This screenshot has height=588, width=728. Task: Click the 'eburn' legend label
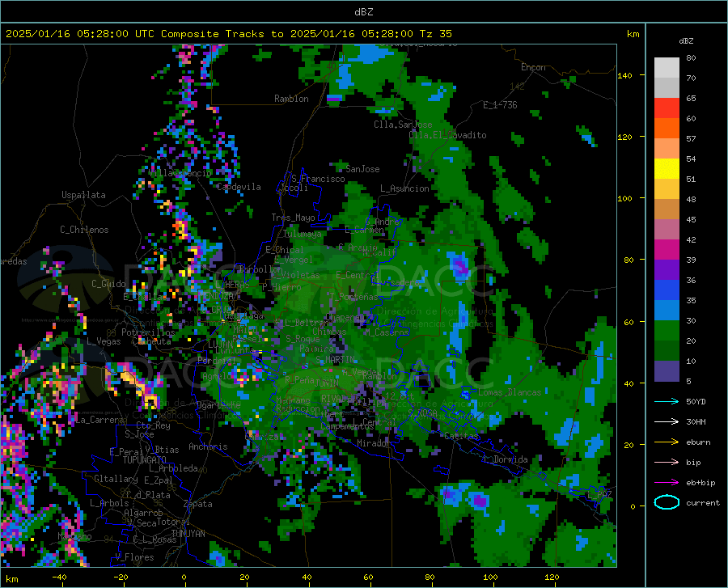click(x=698, y=442)
